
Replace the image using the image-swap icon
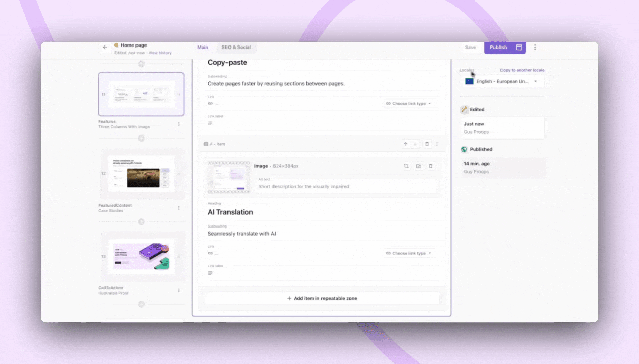pos(418,166)
